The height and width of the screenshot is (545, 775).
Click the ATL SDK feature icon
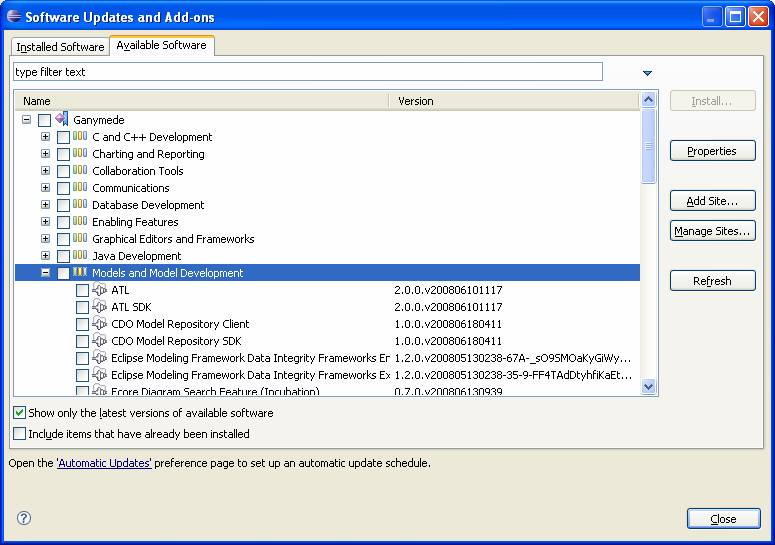(x=99, y=307)
